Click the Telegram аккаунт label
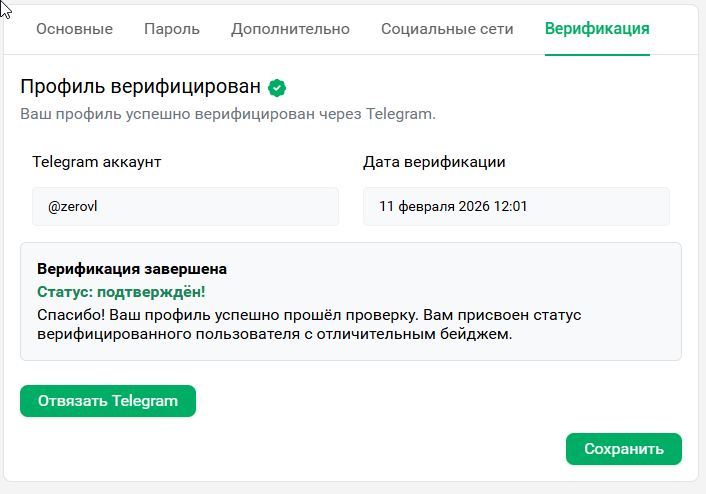 coord(97,161)
